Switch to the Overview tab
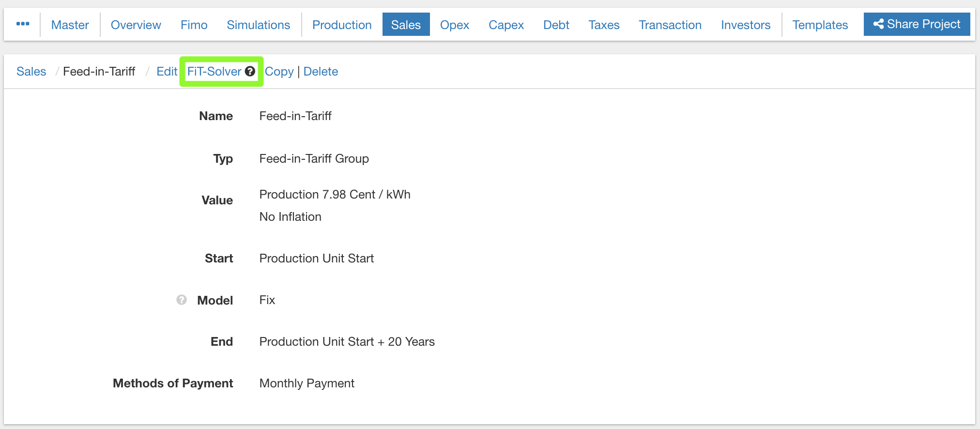Image resolution: width=980 pixels, height=429 pixels. [x=136, y=25]
